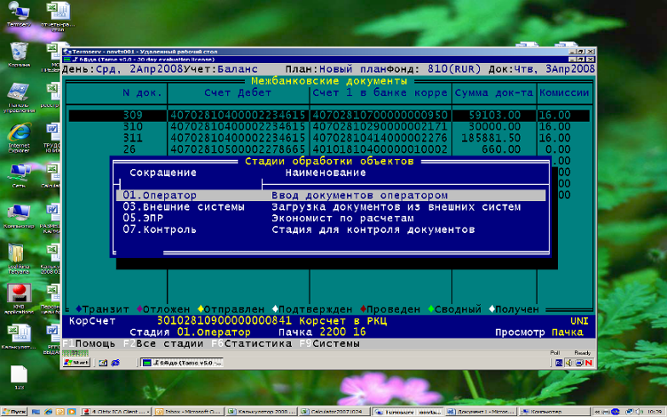The width and height of the screenshot is (667, 417).
Task: Click the speaker icon in the remote tray
Action: click(569, 363)
